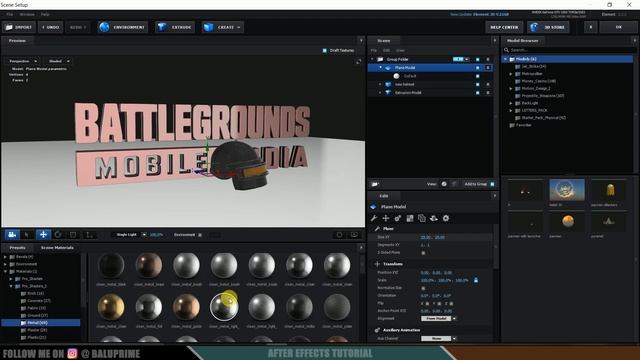This screenshot has width=640, height=360.
Task: Click the gear options icon in Edit panel
Action: 446,218
